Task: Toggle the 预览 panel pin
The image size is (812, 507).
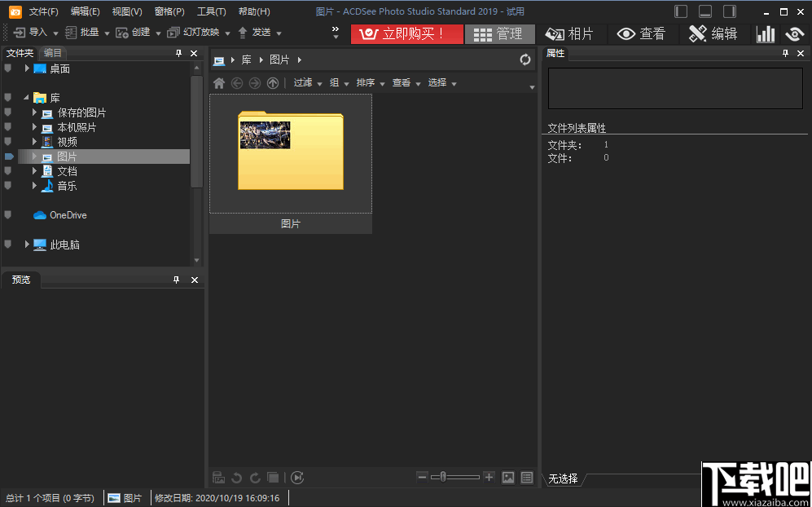Action: [x=175, y=280]
